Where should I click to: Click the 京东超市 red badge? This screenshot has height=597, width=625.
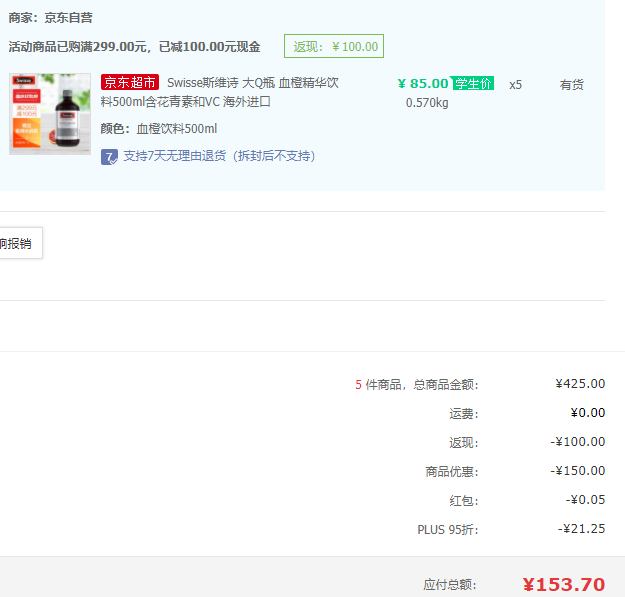point(130,82)
